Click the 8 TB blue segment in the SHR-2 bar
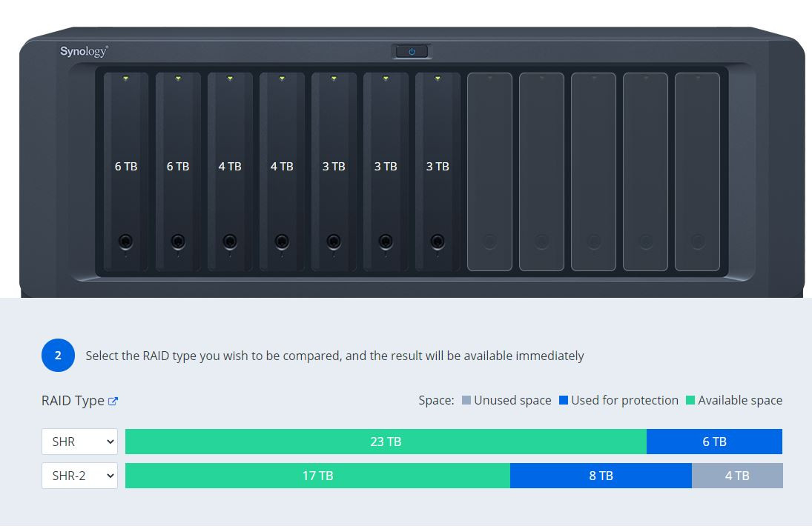The height and width of the screenshot is (529, 812). [x=601, y=476]
